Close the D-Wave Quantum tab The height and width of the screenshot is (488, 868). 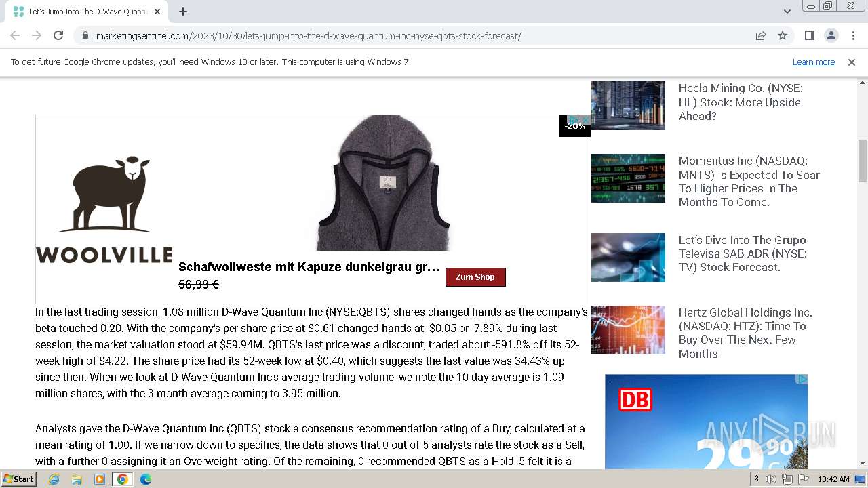coord(157,12)
